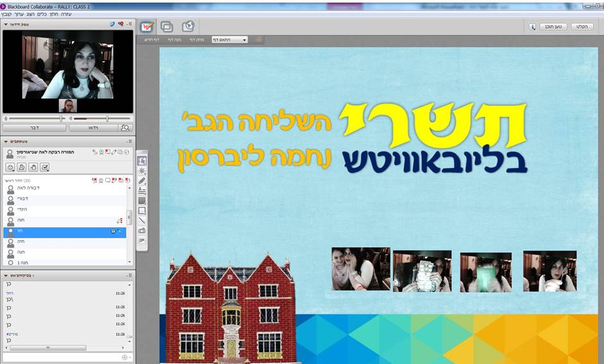The image size is (604, 364).
Task: Click the microphone level icon
Action: tap(6, 119)
